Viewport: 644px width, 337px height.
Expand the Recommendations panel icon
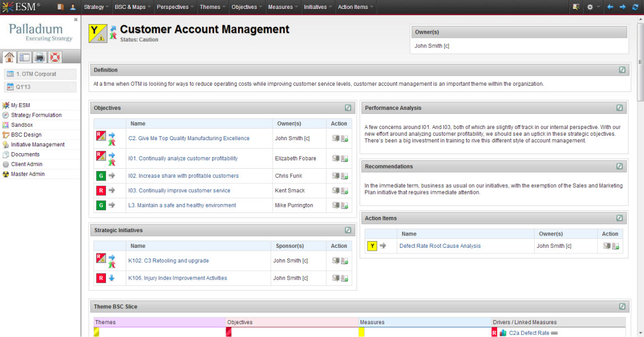619,166
